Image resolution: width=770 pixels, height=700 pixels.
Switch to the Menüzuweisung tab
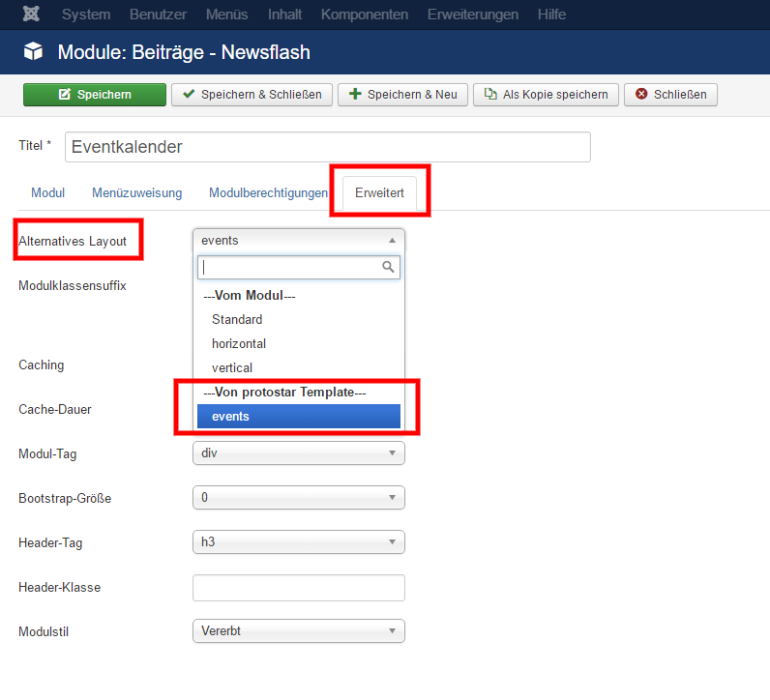(136, 193)
